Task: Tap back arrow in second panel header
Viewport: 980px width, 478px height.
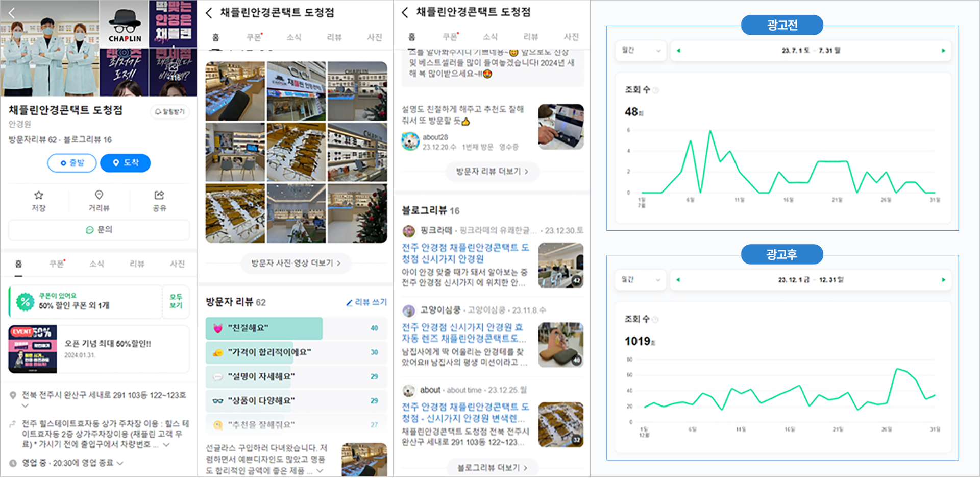Action: pyautogui.click(x=209, y=13)
